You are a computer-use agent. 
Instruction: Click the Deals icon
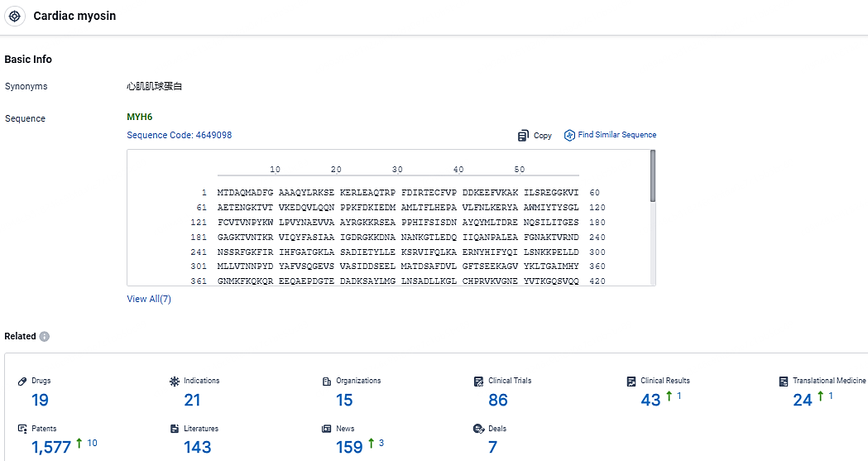coord(478,429)
